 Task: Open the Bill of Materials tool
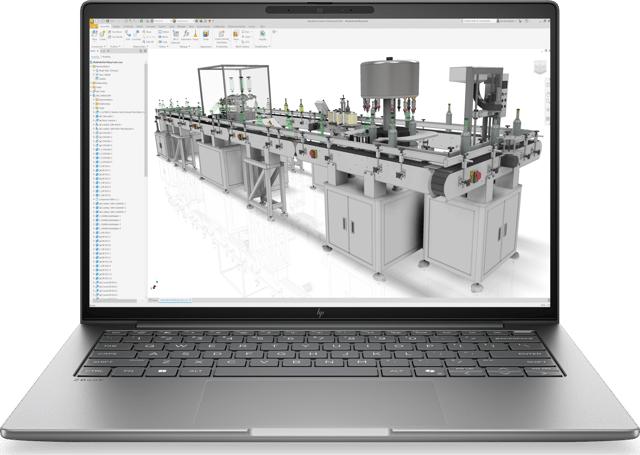point(176,36)
